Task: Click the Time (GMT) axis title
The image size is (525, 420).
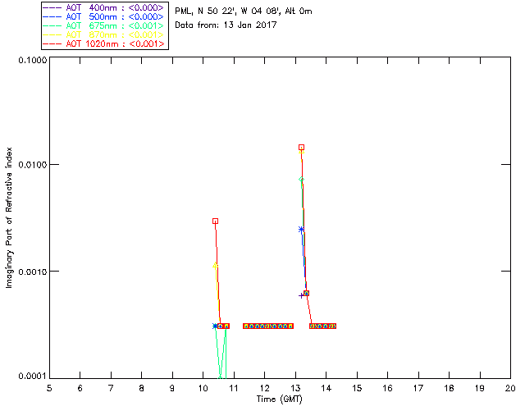Action: click(279, 399)
